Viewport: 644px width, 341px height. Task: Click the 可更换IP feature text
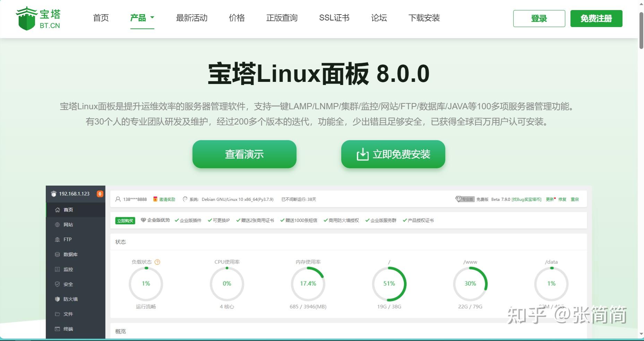coord(221,221)
